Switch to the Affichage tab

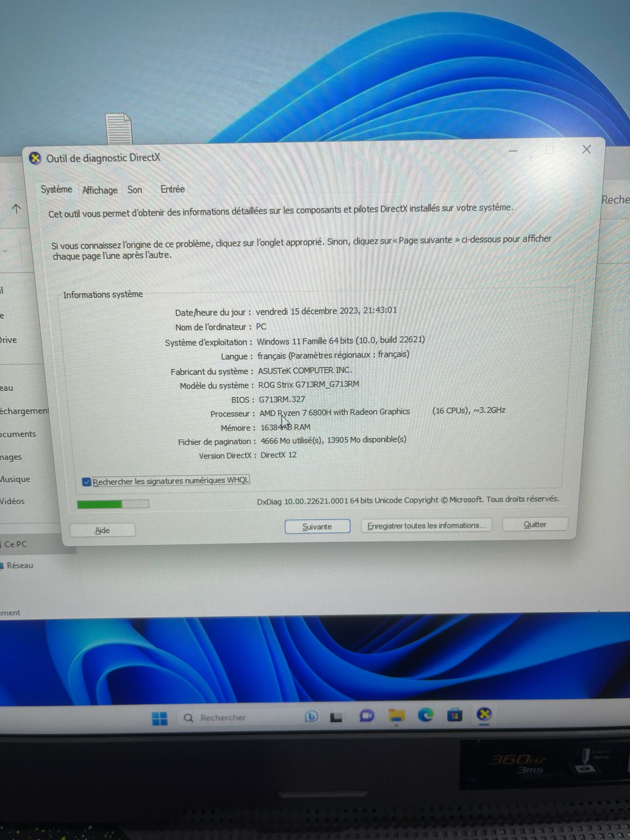[100, 190]
